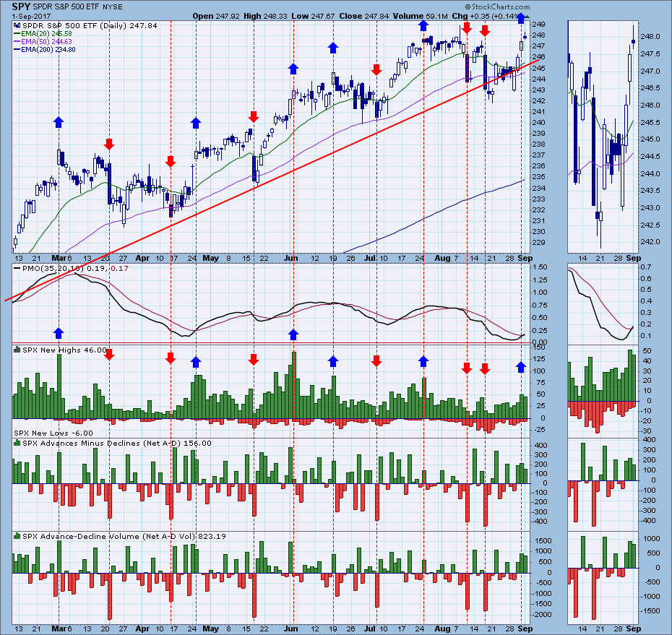Click the histogram icon beside SPX Advance-Decline Volume
Viewport: 672px width, 635px height.
tap(17, 536)
